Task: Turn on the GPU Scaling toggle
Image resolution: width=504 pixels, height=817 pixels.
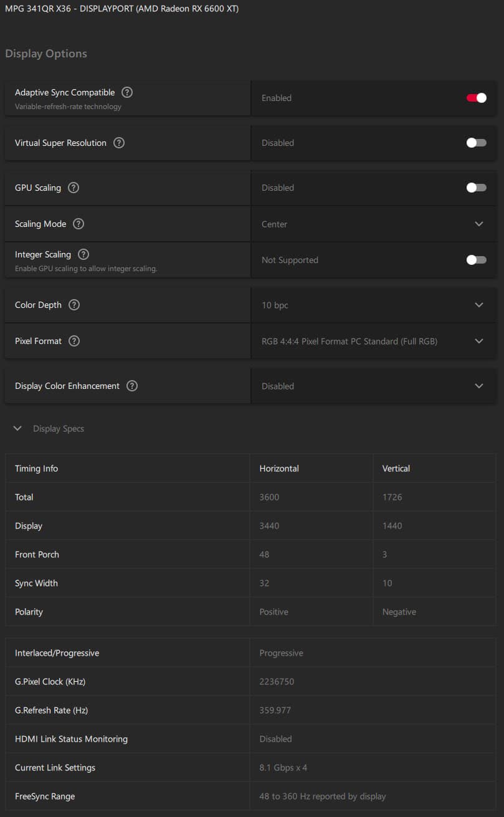Action: [x=476, y=188]
